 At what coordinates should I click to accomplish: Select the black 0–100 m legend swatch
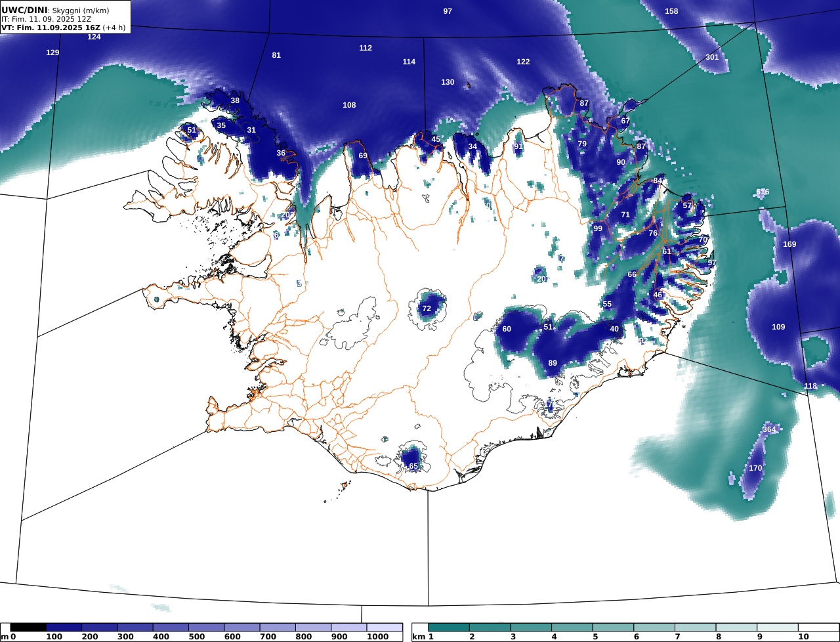coord(28,628)
